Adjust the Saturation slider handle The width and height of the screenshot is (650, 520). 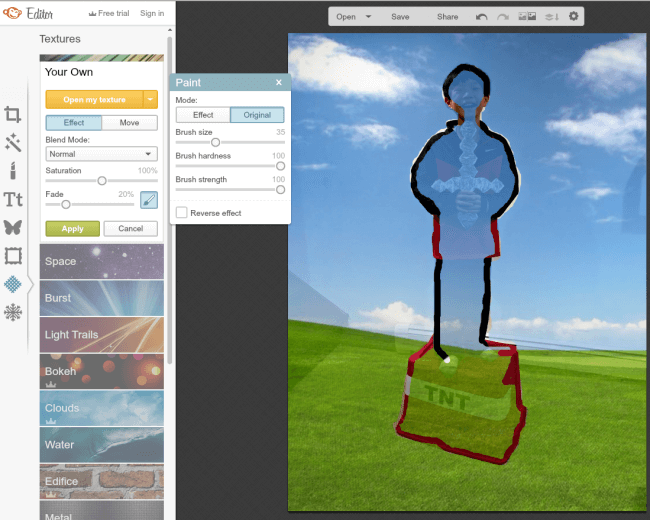click(102, 181)
